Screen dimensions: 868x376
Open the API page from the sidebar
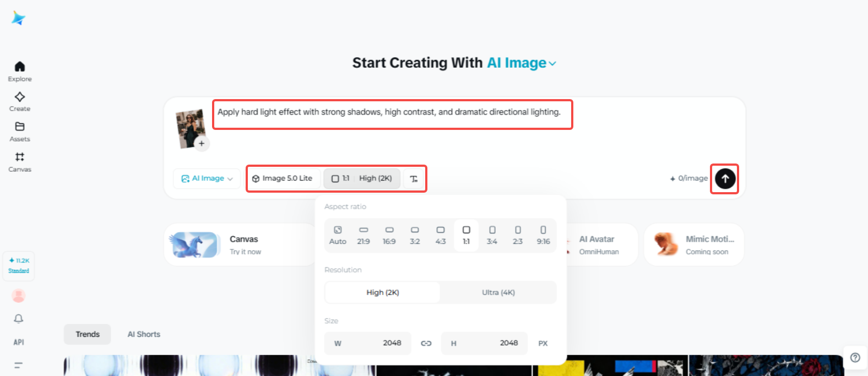[18, 342]
